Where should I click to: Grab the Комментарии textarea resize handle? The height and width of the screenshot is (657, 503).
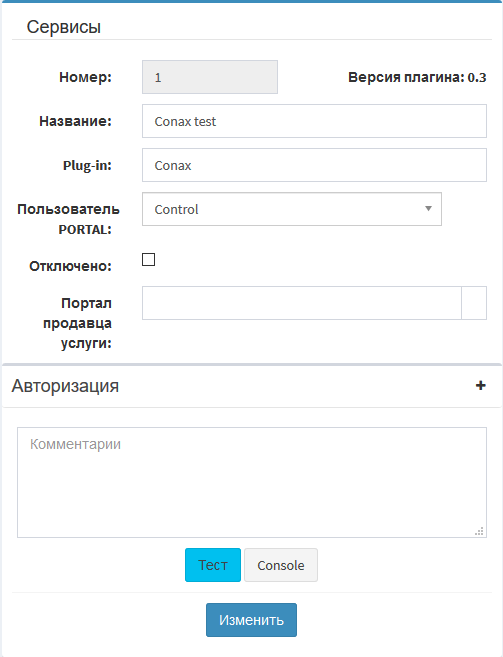(480, 531)
